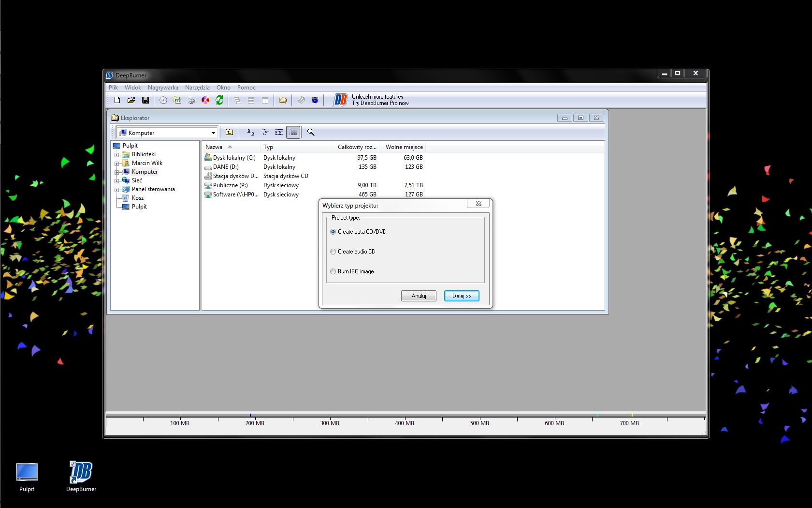
Task: Click the Tile vertically toolbar icon
Action: [265, 100]
